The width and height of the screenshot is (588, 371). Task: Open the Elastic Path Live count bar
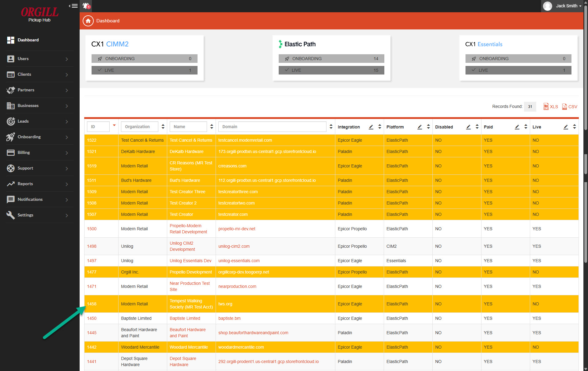(331, 70)
